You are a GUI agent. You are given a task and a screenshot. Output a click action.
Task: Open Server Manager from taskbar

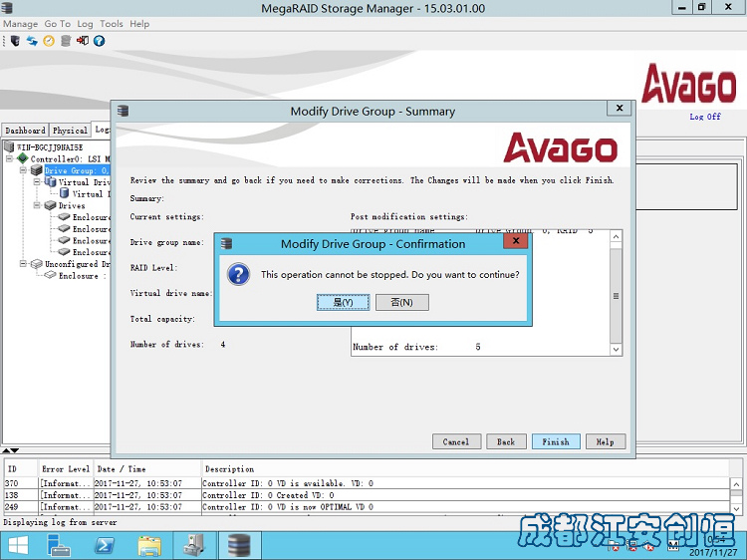pos(59,545)
